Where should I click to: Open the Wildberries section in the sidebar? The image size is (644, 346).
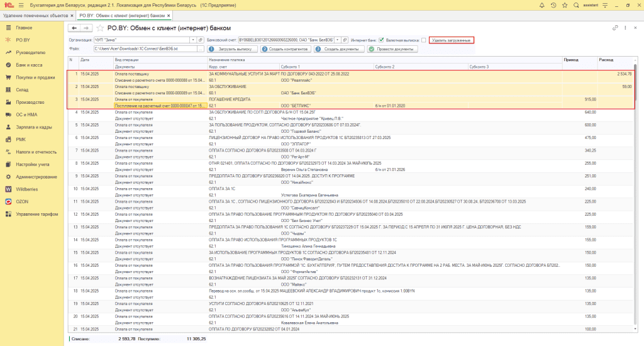coord(28,189)
